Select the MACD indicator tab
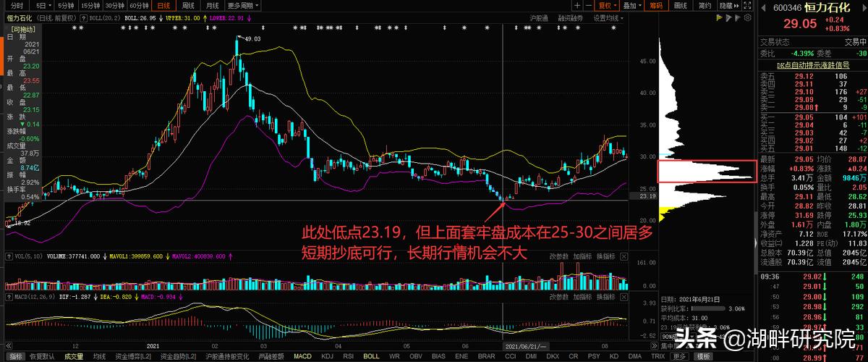The height and width of the screenshot is (362, 868). 302,357
